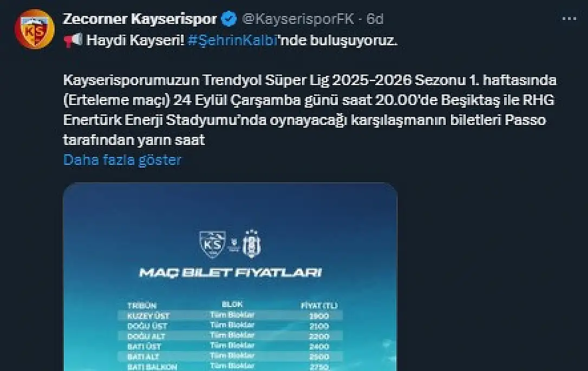Click the TRİBÜN column header
The width and height of the screenshot is (588, 371).
pyautogui.click(x=141, y=305)
